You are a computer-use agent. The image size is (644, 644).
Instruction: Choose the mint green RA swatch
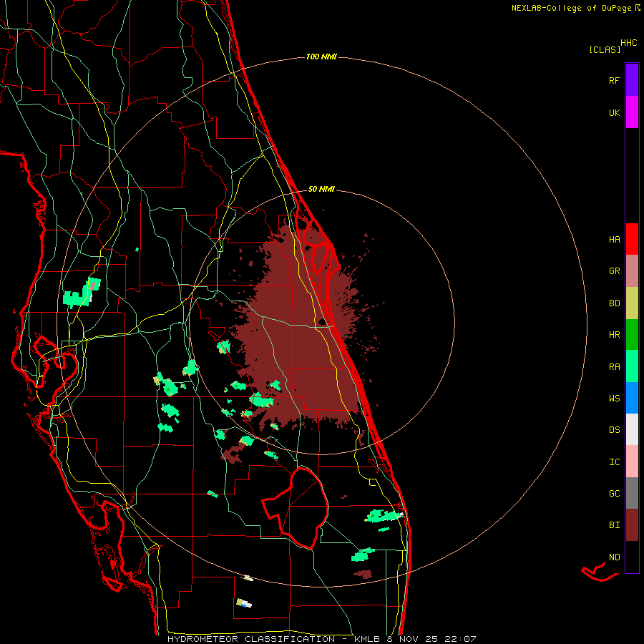tap(632, 366)
